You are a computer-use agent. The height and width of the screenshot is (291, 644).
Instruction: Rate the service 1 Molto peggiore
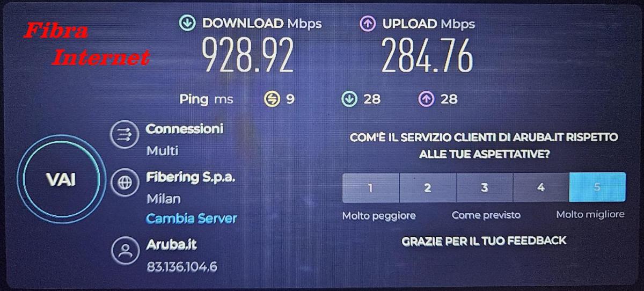(371, 187)
